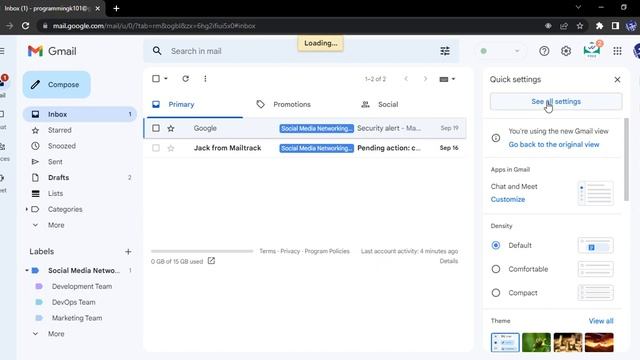Viewport: 640px width, 360px height.
Task: Open browser tab search chevron
Action: [x=578, y=7]
